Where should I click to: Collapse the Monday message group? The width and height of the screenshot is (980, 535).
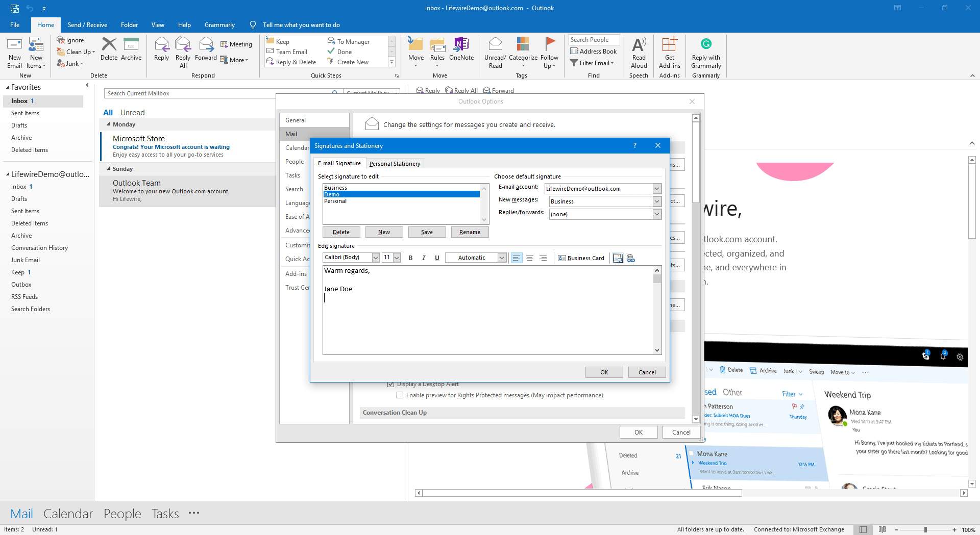point(108,124)
